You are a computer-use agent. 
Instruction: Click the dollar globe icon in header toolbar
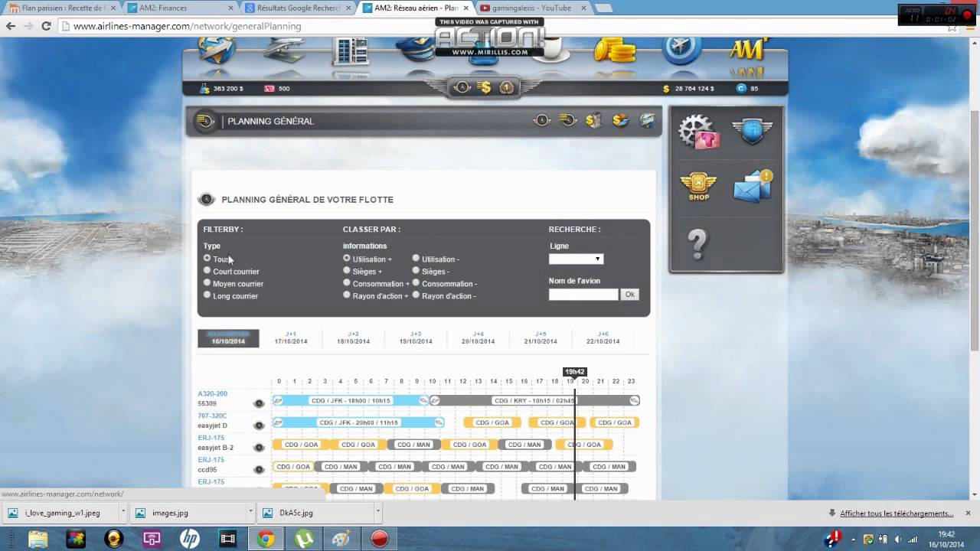[x=620, y=120]
